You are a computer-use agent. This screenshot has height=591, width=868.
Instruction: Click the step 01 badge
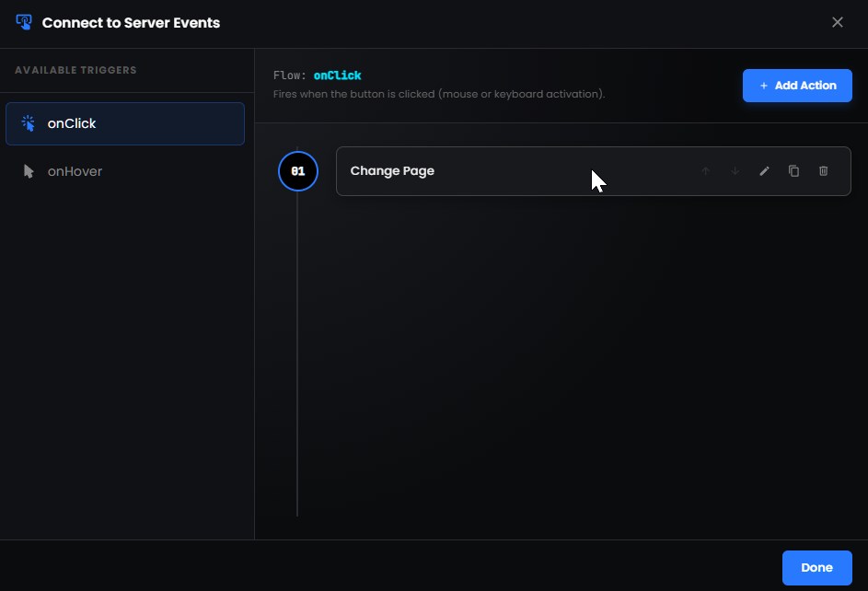[x=298, y=170]
